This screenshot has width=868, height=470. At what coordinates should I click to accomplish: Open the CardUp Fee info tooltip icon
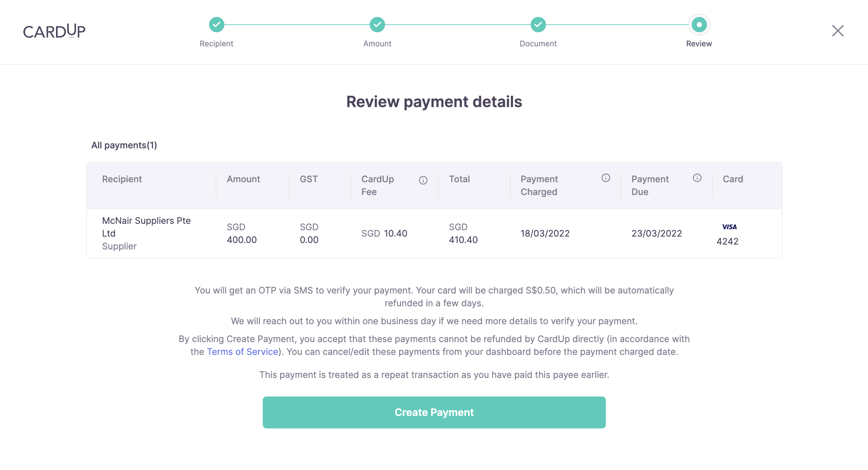click(x=423, y=180)
